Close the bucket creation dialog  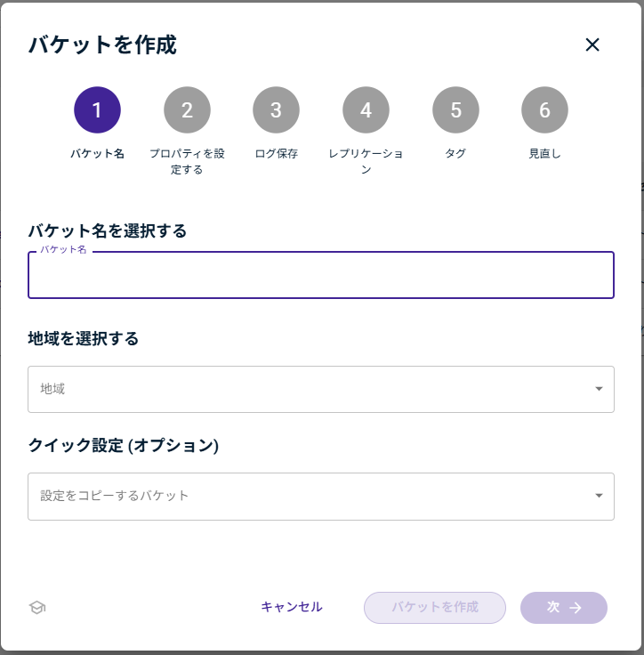(x=592, y=44)
